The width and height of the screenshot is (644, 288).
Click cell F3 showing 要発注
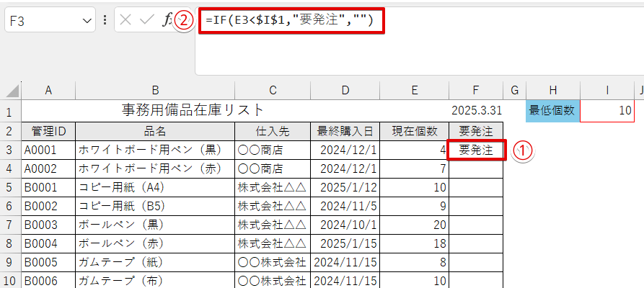tap(476, 150)
